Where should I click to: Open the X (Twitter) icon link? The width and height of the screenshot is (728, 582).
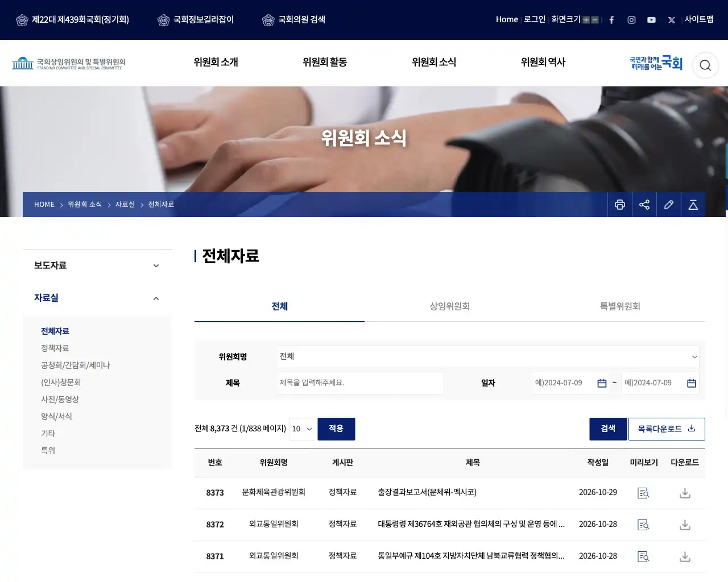[x=672, y=20]
